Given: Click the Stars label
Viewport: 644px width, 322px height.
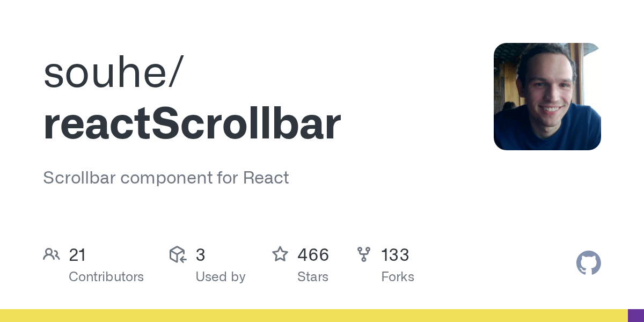Looking at the screenshot, I should pos(312,277).
